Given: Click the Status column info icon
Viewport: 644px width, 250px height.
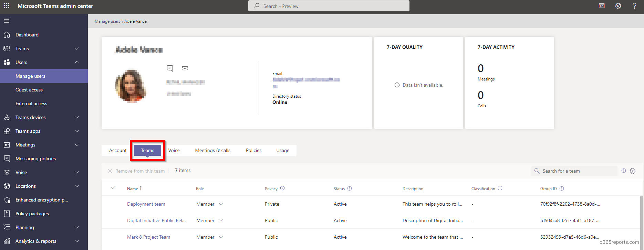Looking at the screenshot, I should coord(350,188).
